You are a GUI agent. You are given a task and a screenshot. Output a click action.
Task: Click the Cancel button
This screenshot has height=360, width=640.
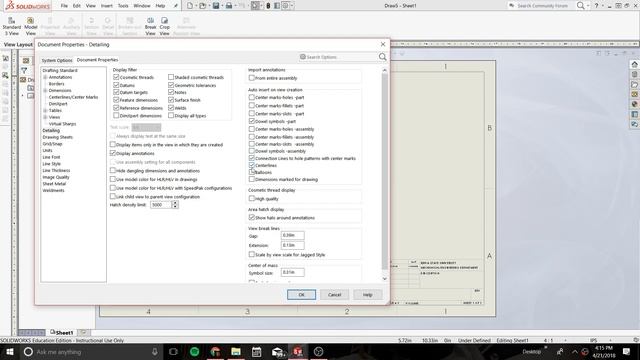(x=334, y=295)
